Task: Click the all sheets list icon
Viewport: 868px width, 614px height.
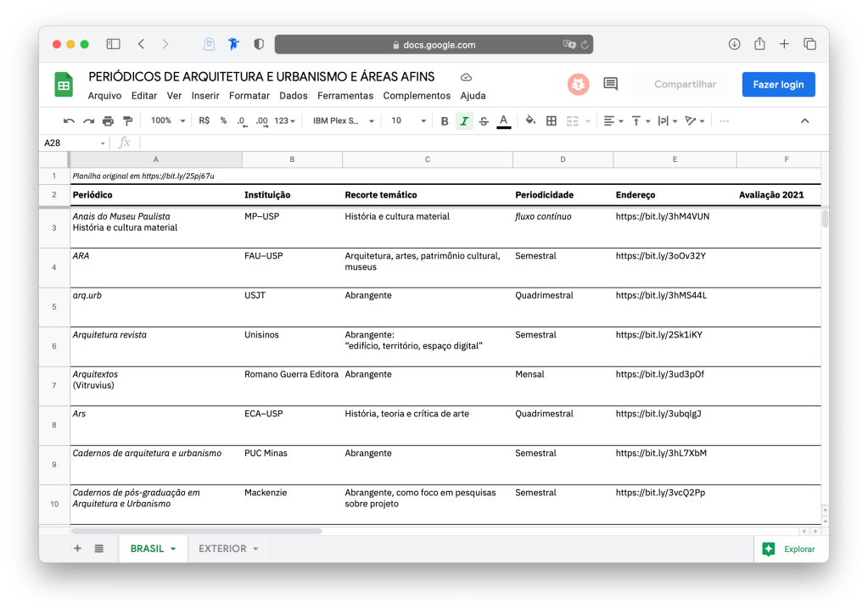Action: point(99,549)
